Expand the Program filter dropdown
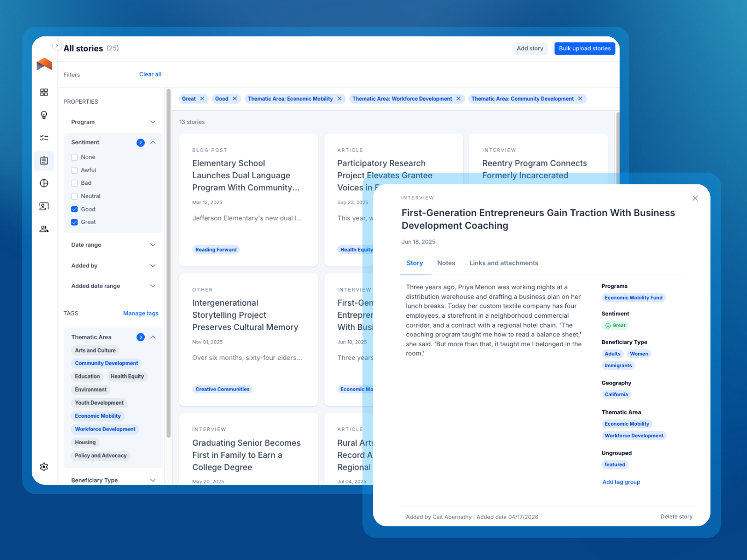Screen dimensions: 747x560 [x=153, y=122]
